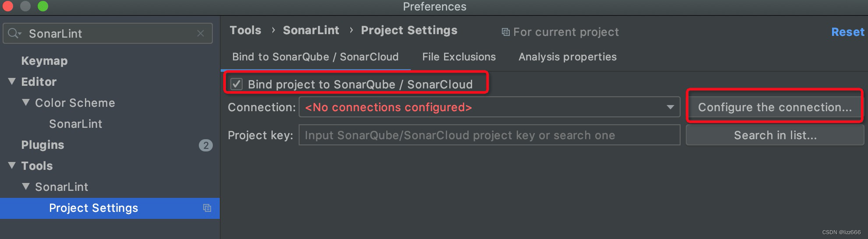Click the Search in list button
868x239 pixels.
[x=775, y=135]
